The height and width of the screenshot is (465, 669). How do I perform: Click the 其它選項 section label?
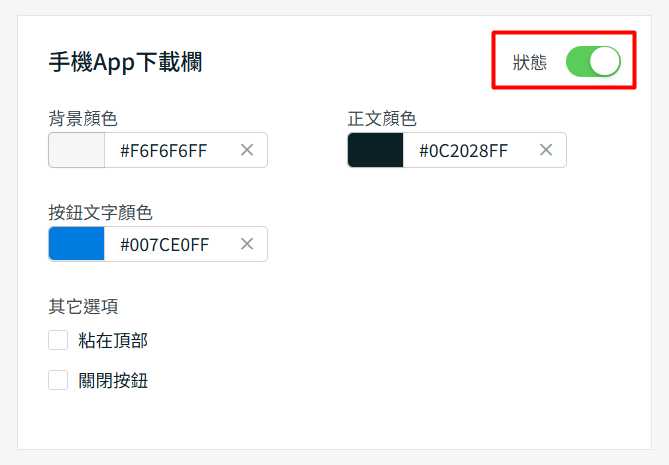83,306
